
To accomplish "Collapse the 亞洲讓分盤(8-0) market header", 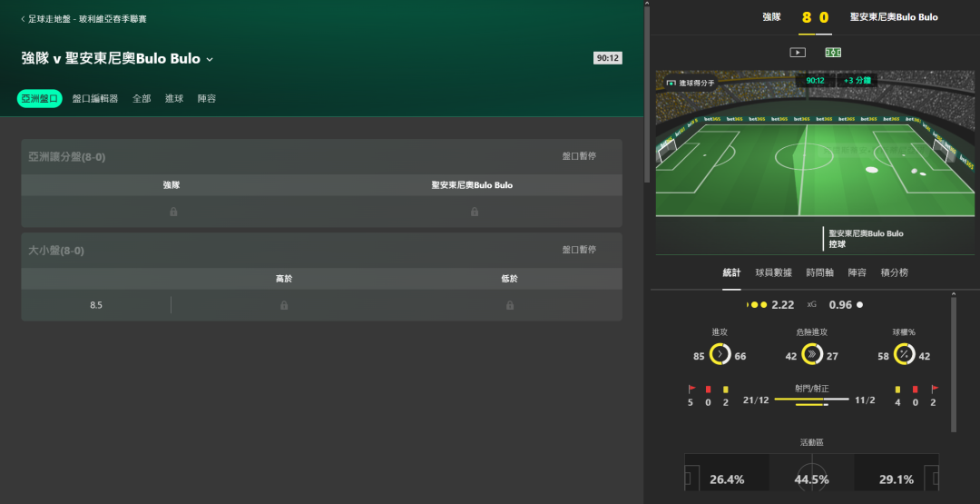I will click(321, 157).
